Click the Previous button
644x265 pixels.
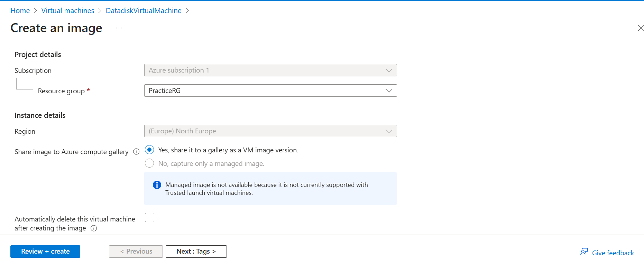click(136, 252)
